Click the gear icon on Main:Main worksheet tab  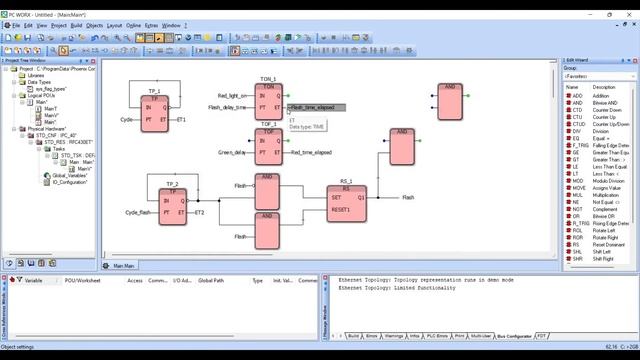point(106,266)
